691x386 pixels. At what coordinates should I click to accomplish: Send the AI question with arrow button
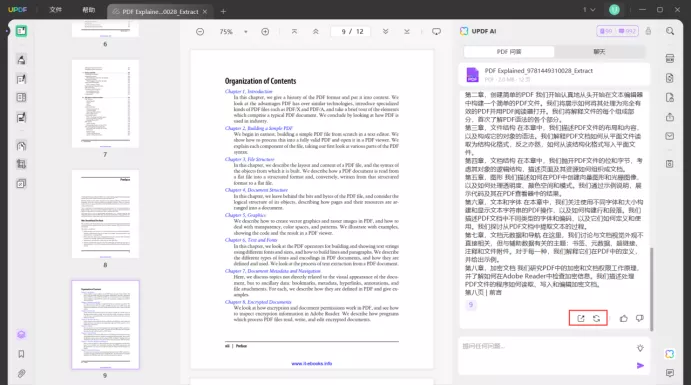[640, 365]
